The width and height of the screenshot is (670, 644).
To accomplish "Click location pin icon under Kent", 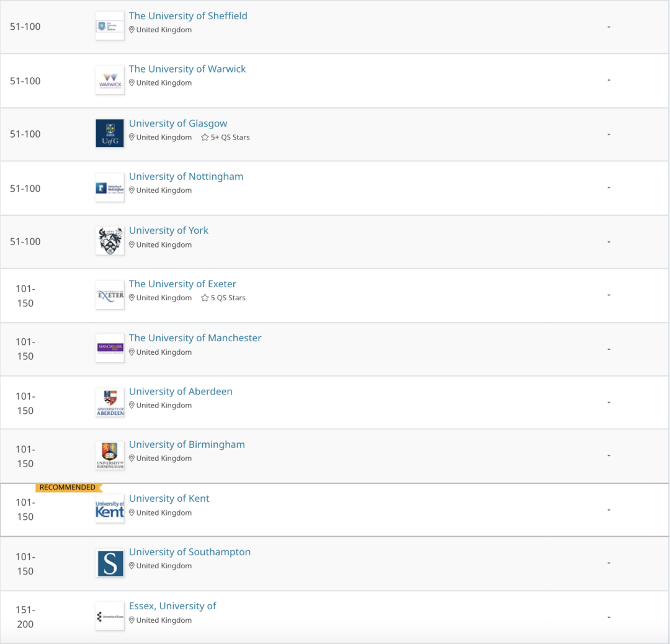I will tap(132, 513).
